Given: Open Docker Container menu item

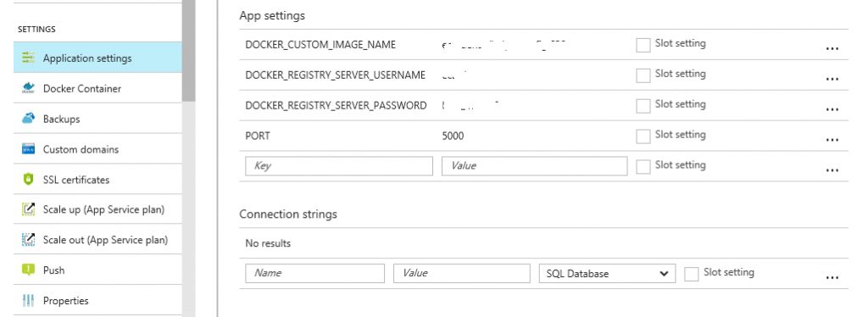Looking at the screenshot, I should pos(97,88).
